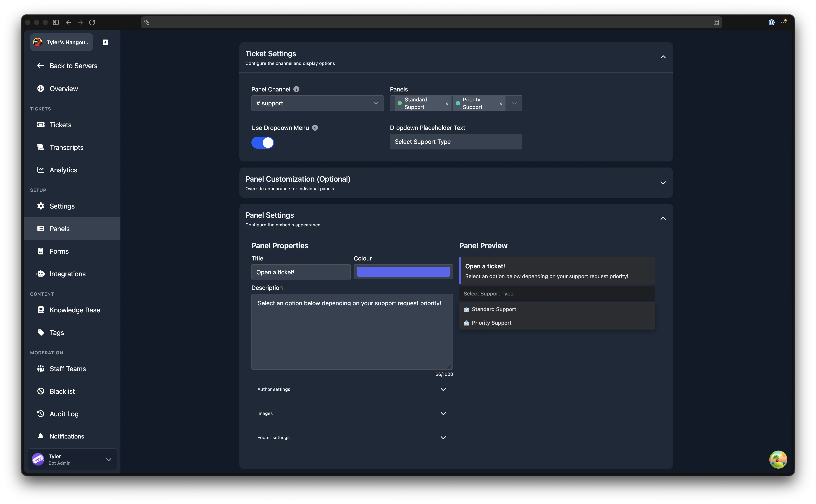Viewport: 816px width, 504px height.
Task: Click the browser reload icon
Action: [92, 22]
